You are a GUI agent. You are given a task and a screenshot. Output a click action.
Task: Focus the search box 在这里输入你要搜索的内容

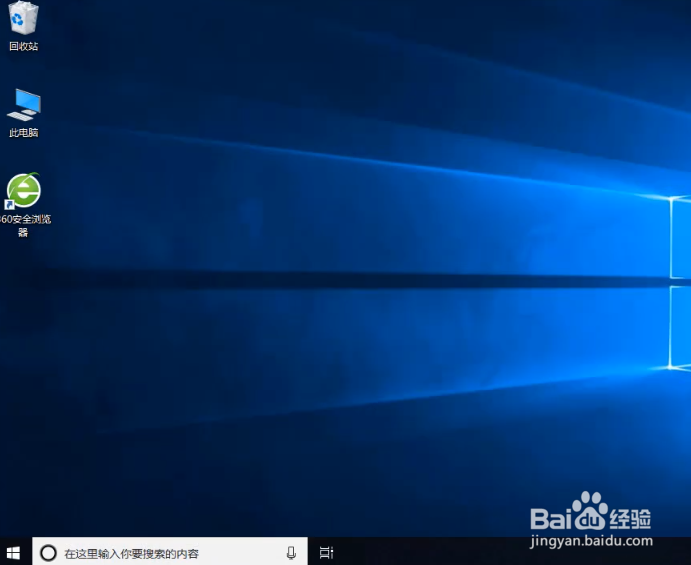pos(170,551)
